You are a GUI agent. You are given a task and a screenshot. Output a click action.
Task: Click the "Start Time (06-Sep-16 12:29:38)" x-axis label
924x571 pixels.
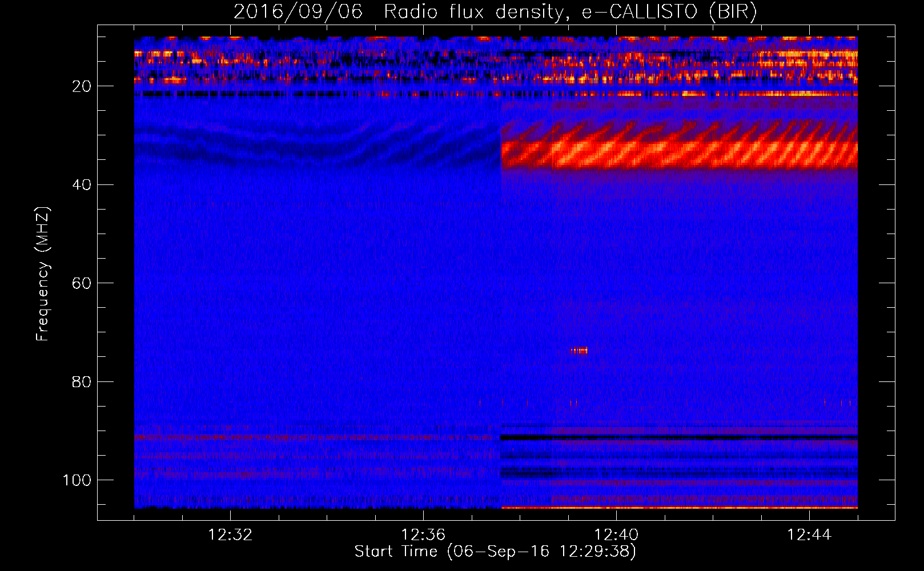[495, 552]
